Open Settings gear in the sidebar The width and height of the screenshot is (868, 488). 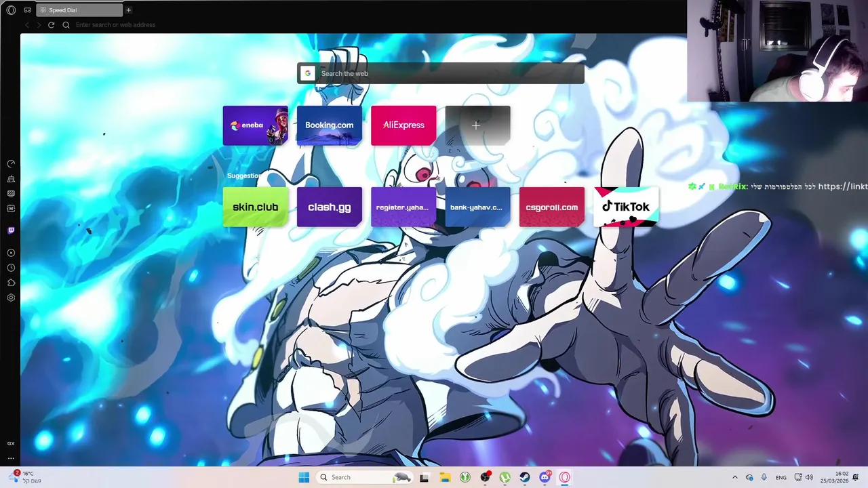[x=11, y=298]
